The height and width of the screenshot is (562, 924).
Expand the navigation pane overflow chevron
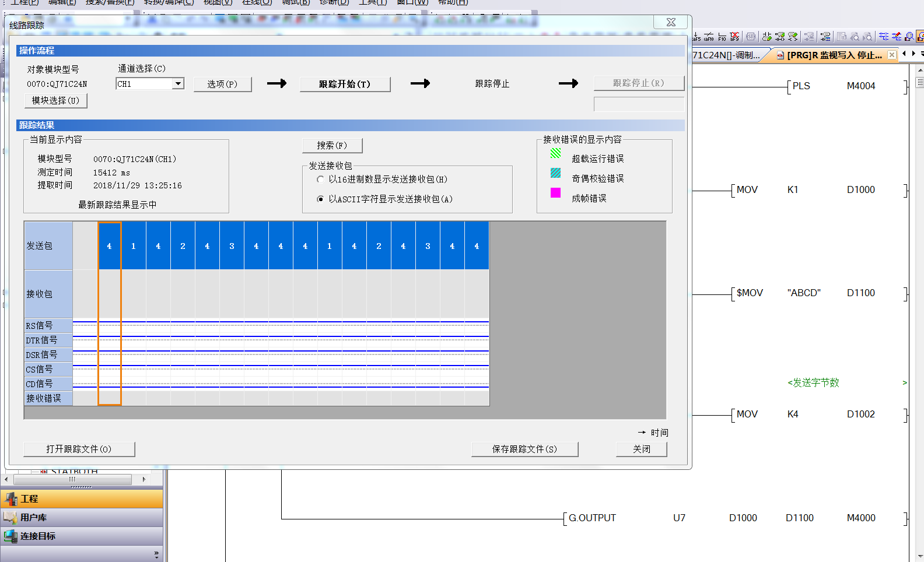[156, 554]
